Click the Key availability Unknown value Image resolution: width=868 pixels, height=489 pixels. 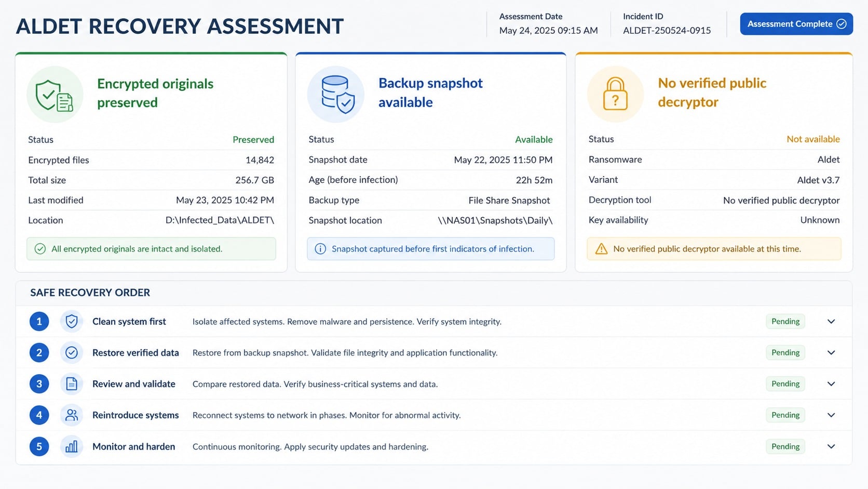[820, 220]
